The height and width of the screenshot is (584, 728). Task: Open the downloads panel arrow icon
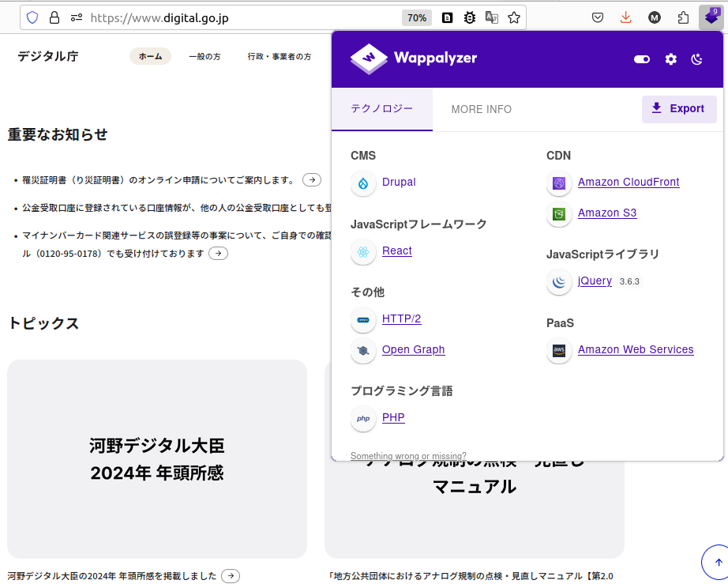tap(625, 17)
